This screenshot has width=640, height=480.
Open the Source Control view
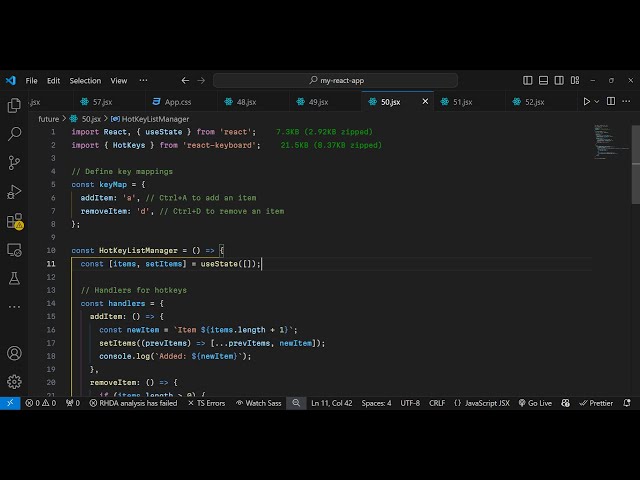(x=14, y=162)
